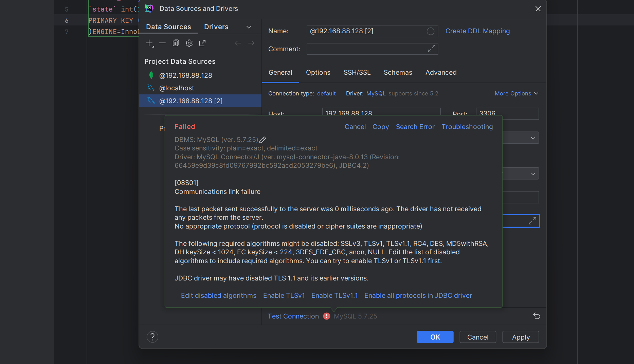Close the Data Sources and Drivers dialog

pos(538,9)
